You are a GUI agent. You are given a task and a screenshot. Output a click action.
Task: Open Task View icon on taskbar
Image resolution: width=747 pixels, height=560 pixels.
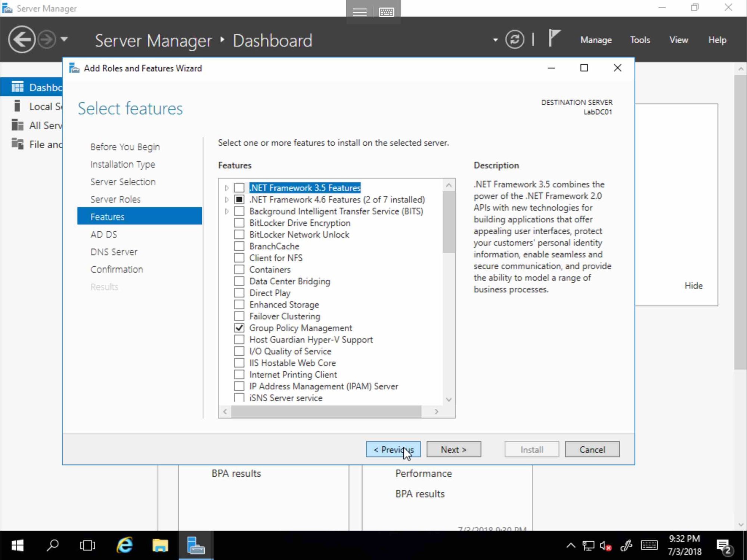click(87, 545)
